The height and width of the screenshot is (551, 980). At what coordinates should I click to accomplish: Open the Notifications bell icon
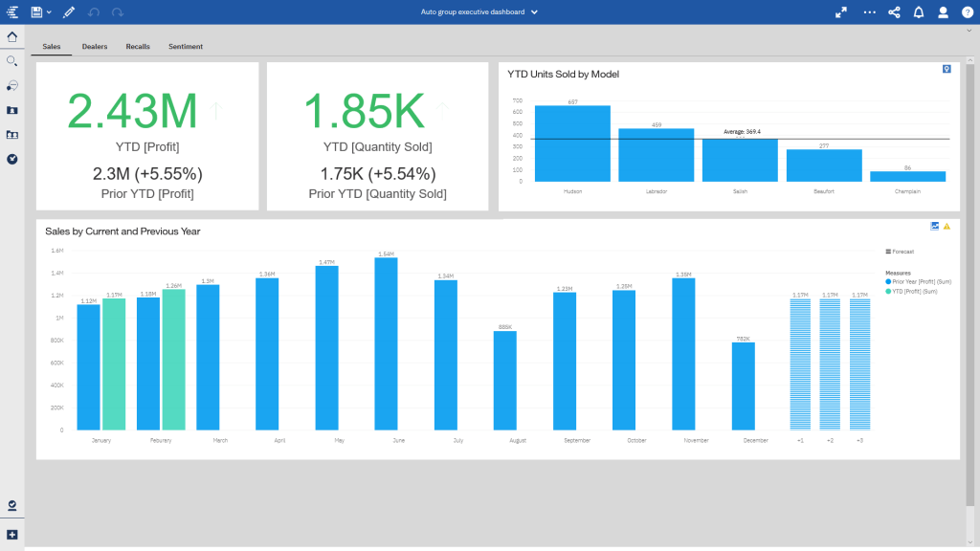coord(918,12)
